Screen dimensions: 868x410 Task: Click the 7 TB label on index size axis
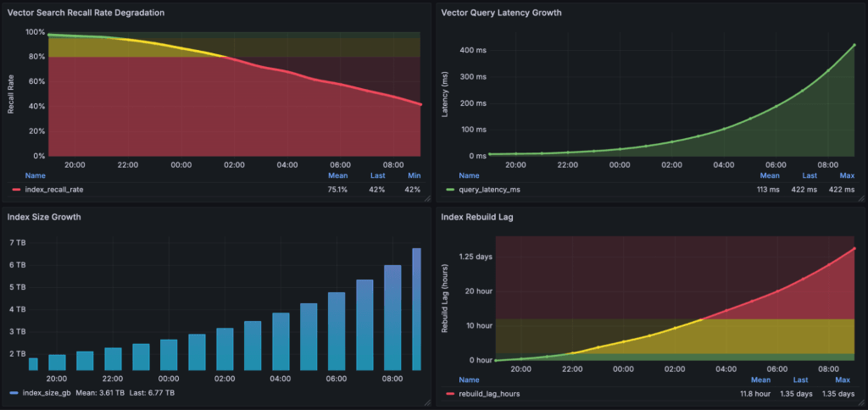coord(17,243)
